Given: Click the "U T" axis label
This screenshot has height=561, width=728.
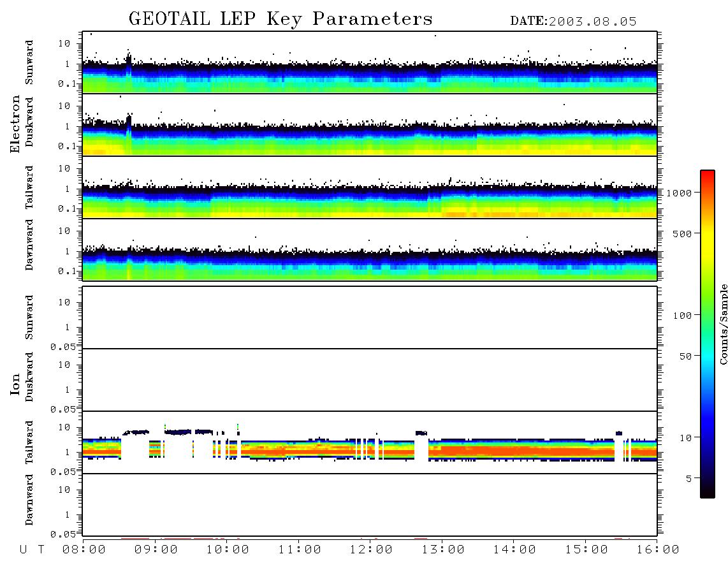Looking at the screenshot, I should 33,550.
